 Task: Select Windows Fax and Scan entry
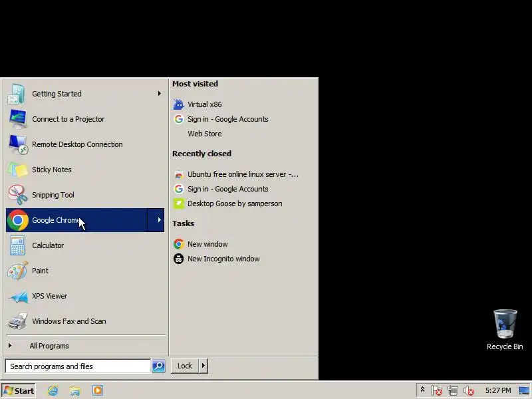(x=85, y=321)
